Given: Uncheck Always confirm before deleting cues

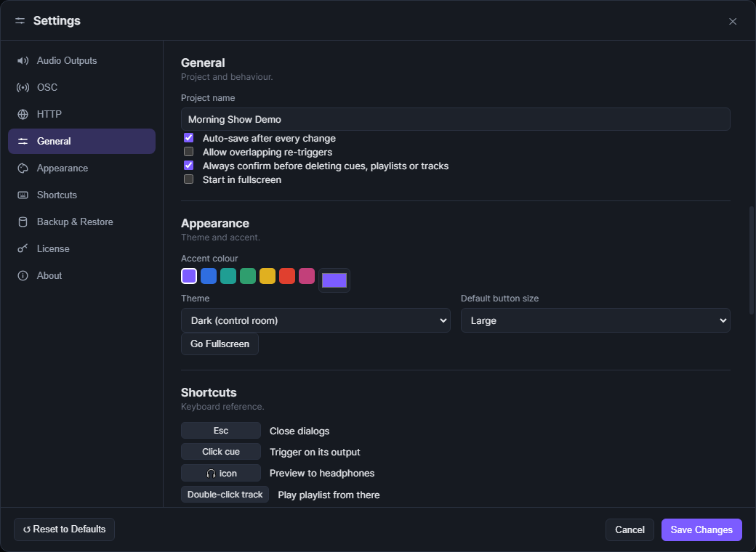Looking at the screenshot, I should coord(188,165).
